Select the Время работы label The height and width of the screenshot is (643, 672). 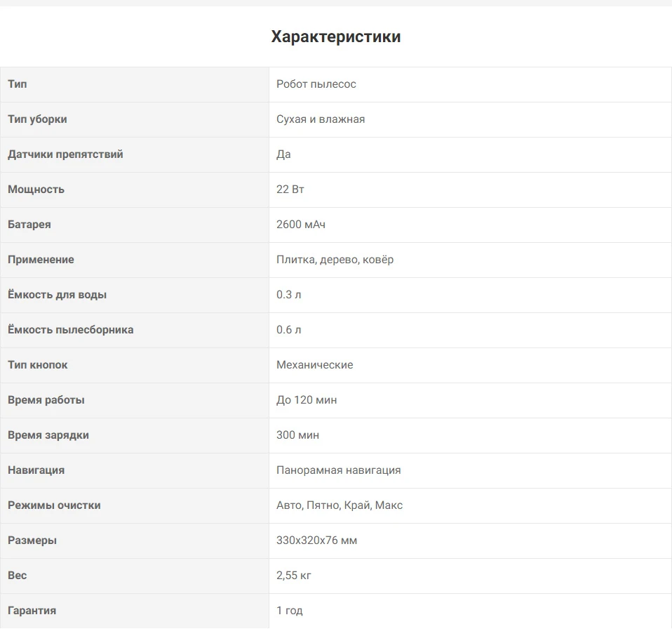(46, 400)
